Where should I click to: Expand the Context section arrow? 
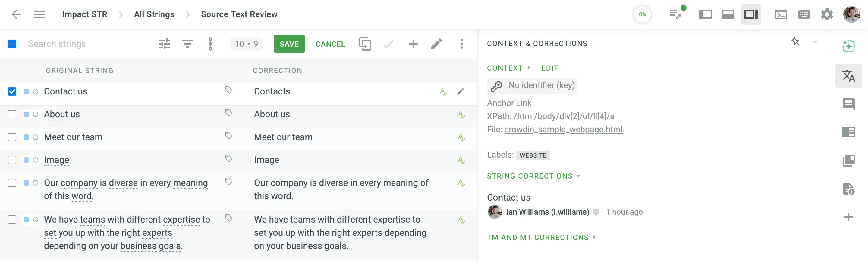529,68
